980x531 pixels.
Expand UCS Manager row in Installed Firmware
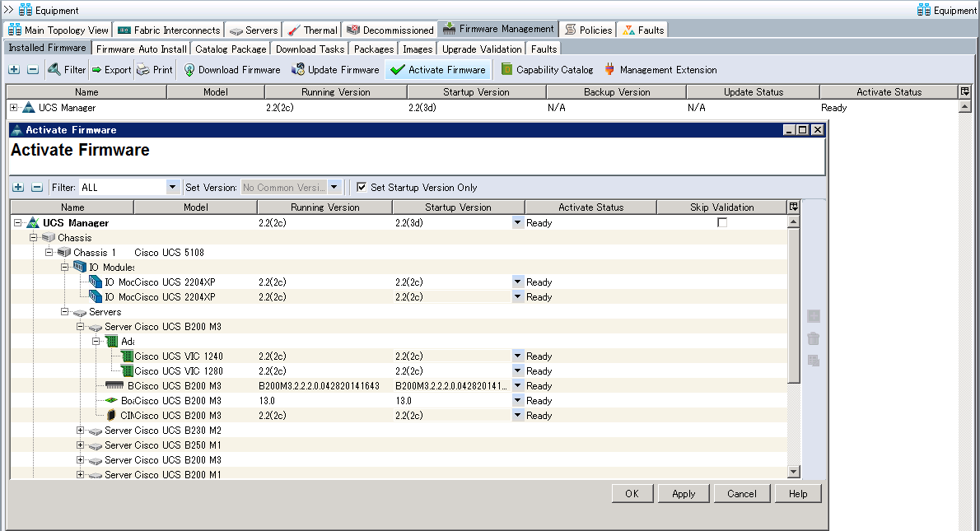pyautogui.click(x=14, y=108)
